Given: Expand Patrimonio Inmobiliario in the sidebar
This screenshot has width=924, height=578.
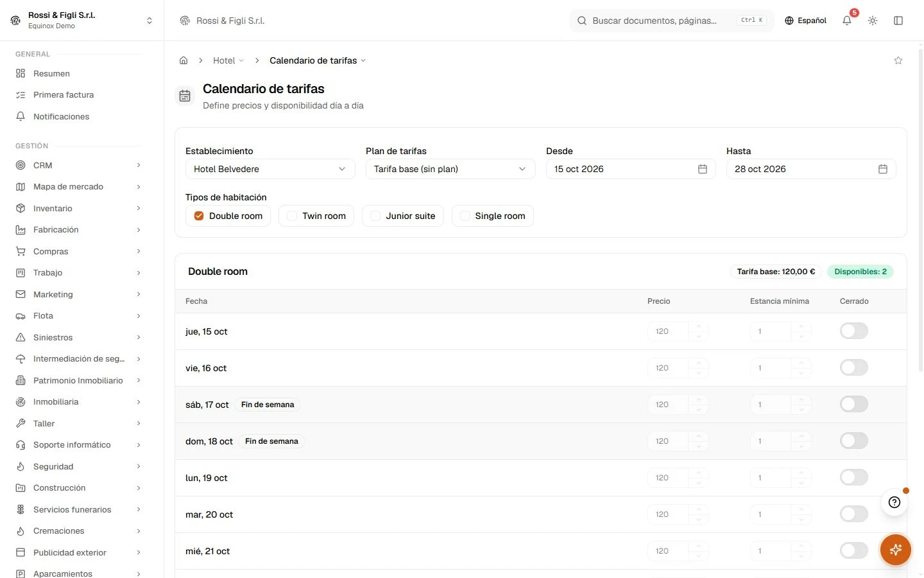Looking at the screenshot, I should tap(78, 380).
